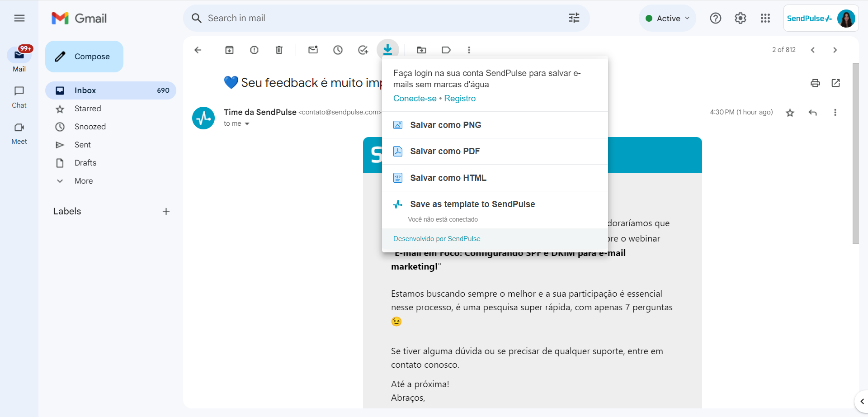Select Salvar como PNG

click(x=495, y=125)
